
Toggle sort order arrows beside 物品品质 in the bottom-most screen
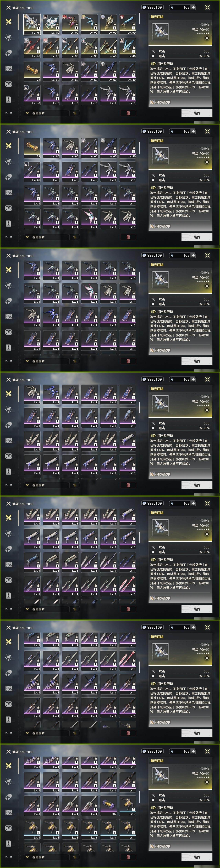75,857
